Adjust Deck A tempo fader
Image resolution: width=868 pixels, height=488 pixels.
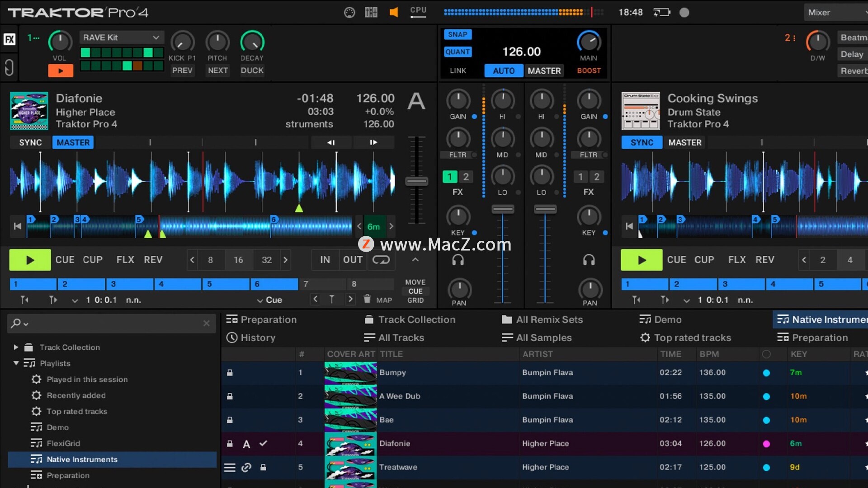(416, 181)
